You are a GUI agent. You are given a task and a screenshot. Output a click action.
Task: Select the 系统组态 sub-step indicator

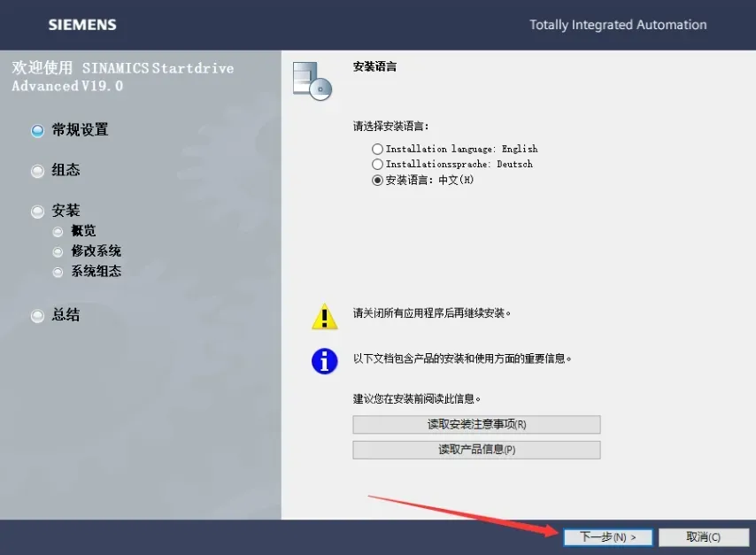click(58, 273)
